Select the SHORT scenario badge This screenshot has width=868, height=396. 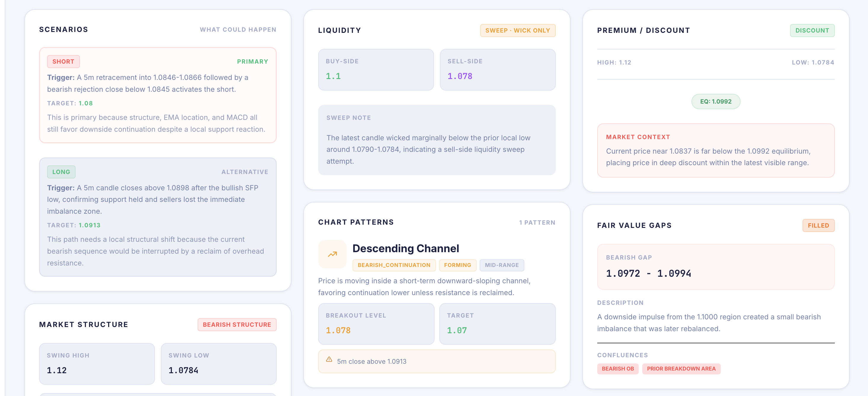63,61
